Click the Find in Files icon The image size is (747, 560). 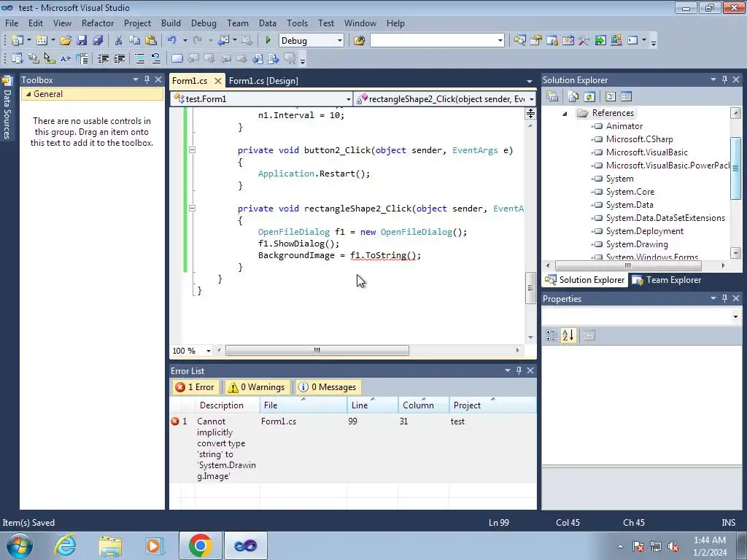tap(359, 41)
